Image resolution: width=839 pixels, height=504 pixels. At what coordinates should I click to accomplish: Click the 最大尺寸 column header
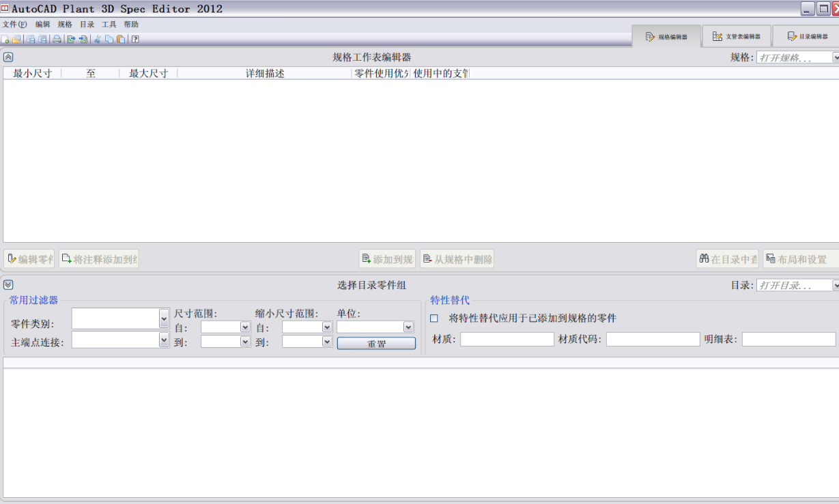click(148, 74)
